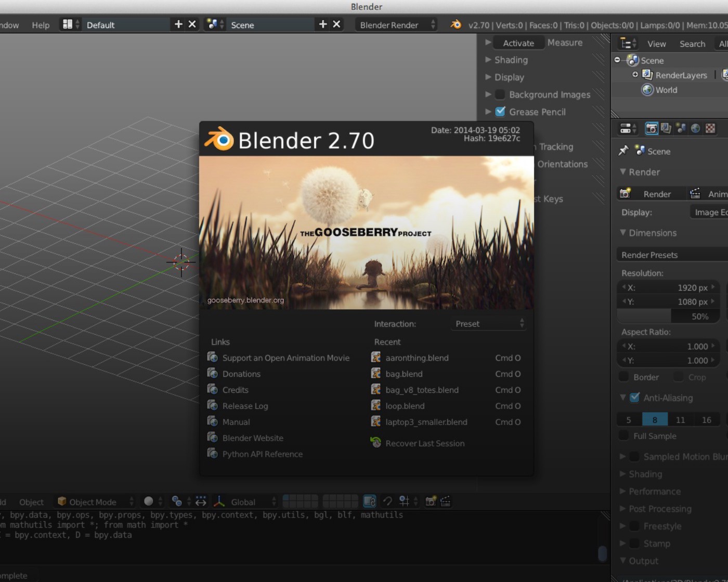The width and height of the screenshot is (728, 582).
Task: Toggle the 3D manipulator axes icon
Action: [x=219, y=501]
